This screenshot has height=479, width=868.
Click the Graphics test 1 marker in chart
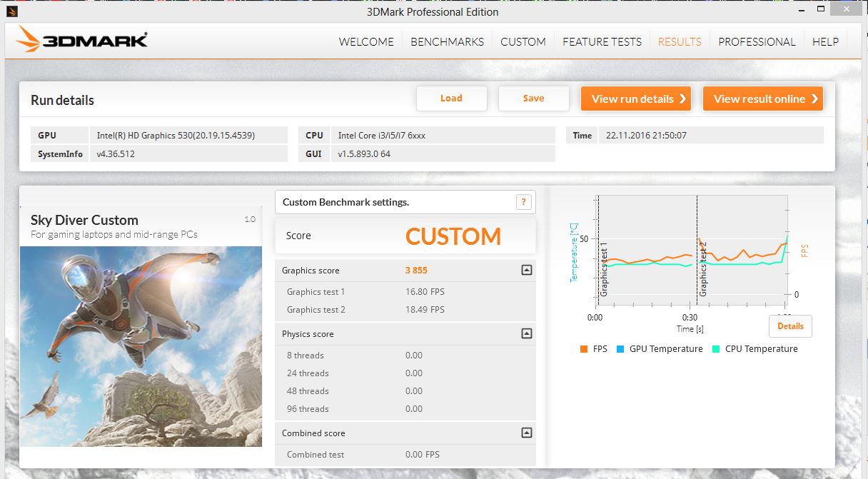tap(603, 270)
